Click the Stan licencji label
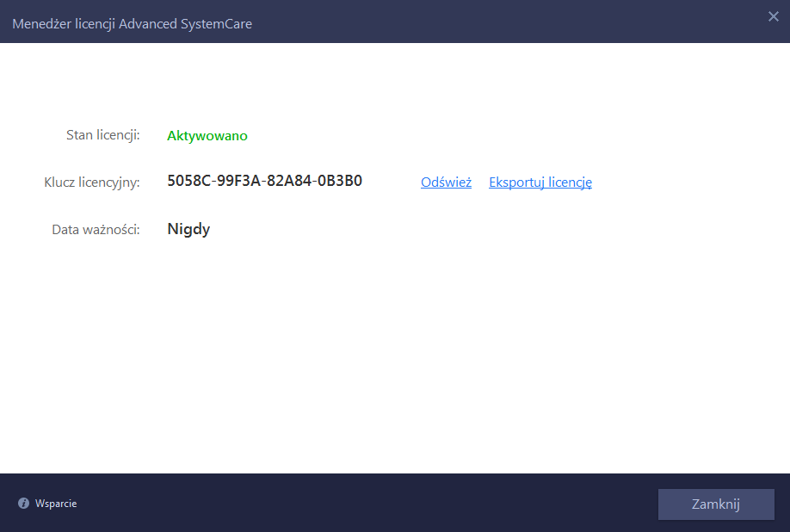 [x=102, y=135]
